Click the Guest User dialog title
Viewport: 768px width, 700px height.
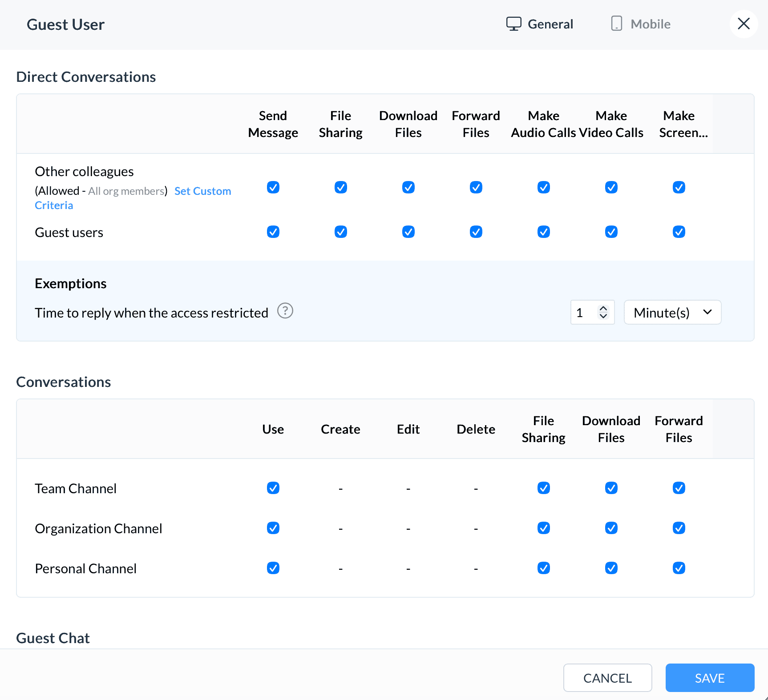(66, 24)
